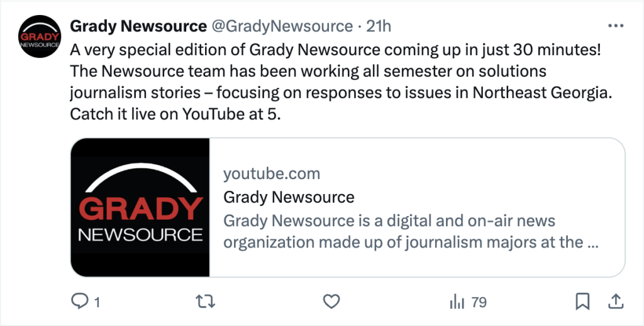View tweet analytics bar chart icon

457,302
